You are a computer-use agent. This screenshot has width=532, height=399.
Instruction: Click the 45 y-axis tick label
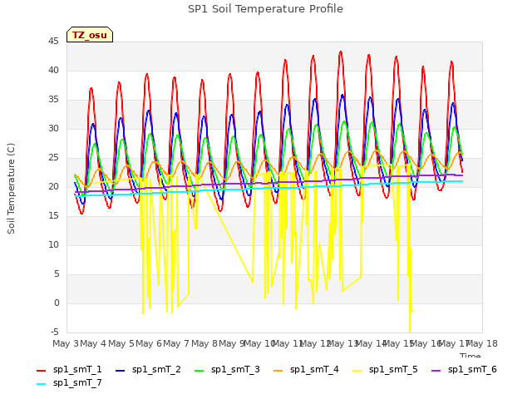[x=53, y=42]
